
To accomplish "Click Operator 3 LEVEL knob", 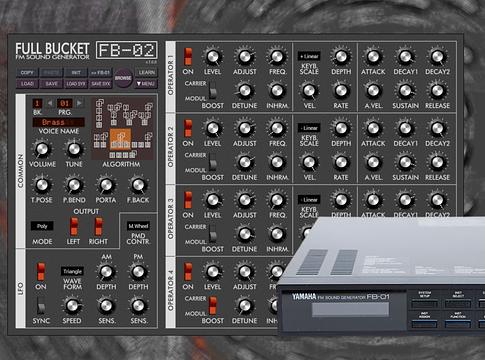I will (213, 200).
